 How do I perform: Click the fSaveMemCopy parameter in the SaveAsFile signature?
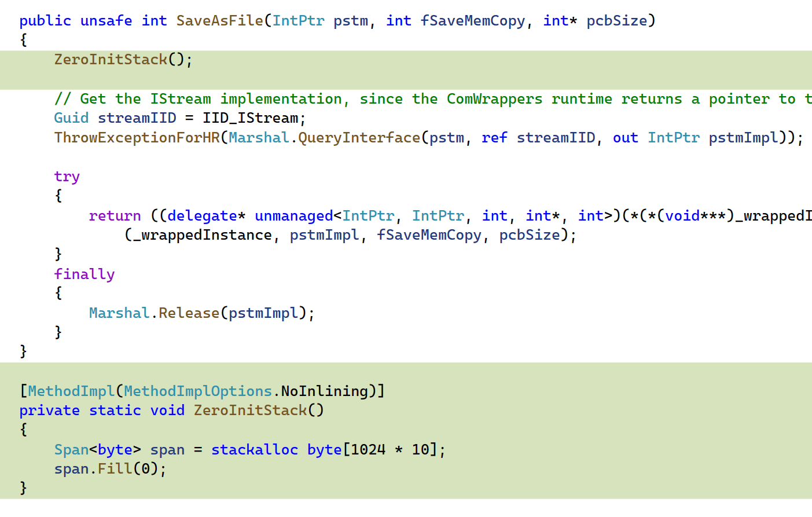tap(473, 21)
